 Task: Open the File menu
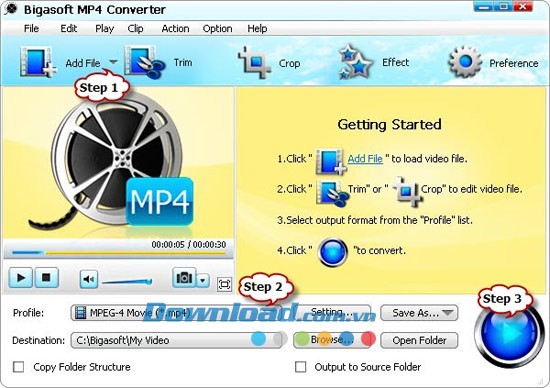31,28
